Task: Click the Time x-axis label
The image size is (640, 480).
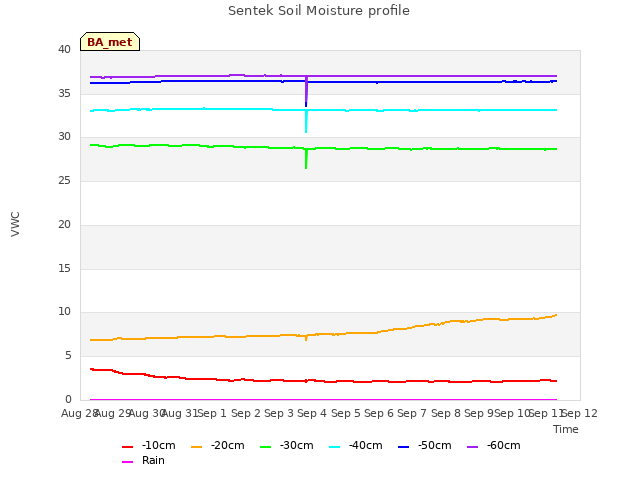Action: click(566, 429)
